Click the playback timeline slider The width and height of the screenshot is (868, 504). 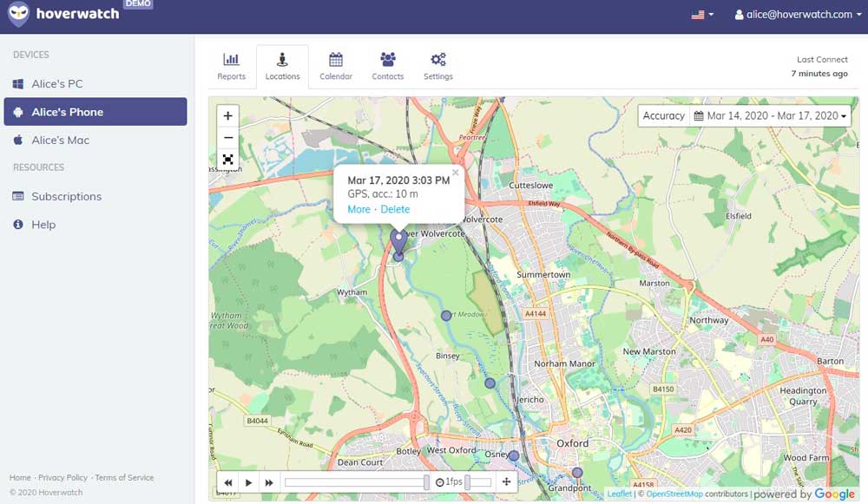[356, 482]
